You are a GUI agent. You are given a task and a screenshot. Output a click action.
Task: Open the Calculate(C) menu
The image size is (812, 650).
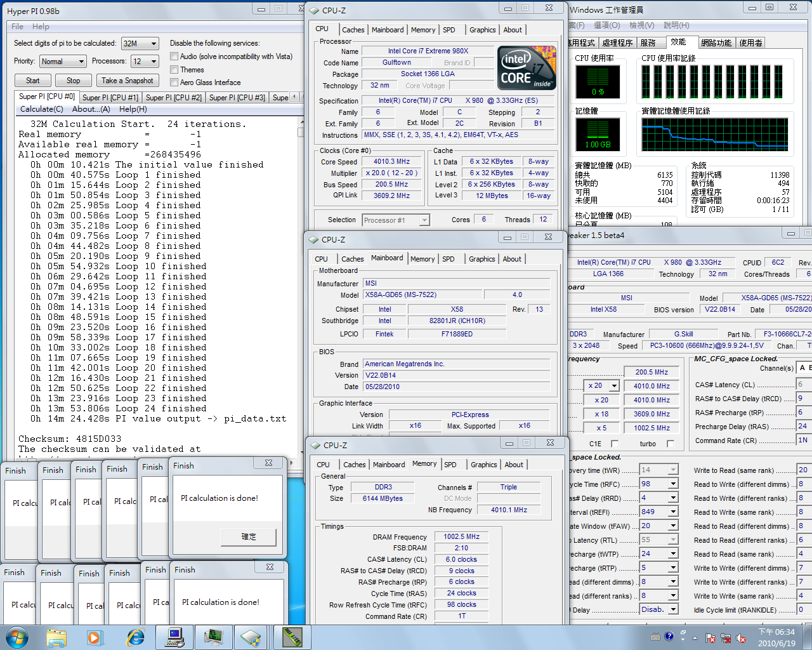(x=42, y=109)
